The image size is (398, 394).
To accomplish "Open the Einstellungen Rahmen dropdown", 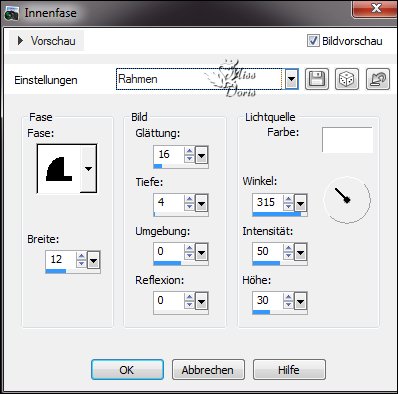I will point(291,79).
